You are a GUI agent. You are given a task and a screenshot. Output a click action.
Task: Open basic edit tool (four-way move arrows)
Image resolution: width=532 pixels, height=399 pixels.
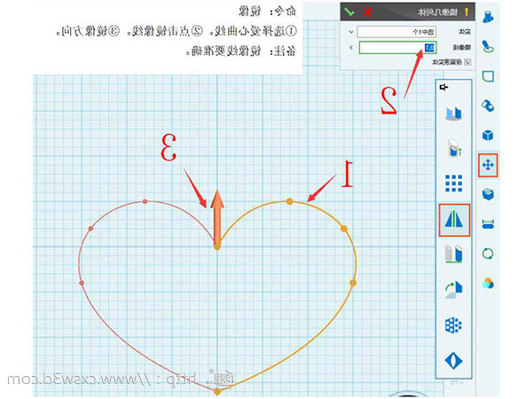click(x=488, y=165)
